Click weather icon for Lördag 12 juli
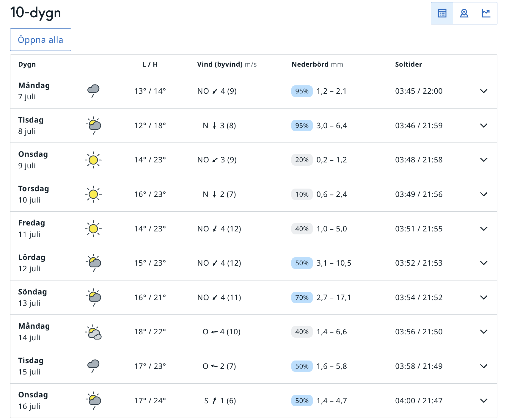 pos(93,263)
